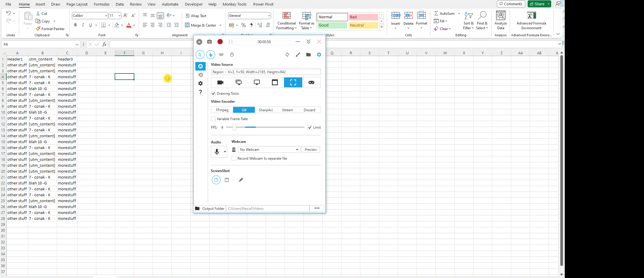The image size is (644, 278).
Task: Take a screenshot with the camera icon
Action: pyautogui.click(x=209, y=42)
